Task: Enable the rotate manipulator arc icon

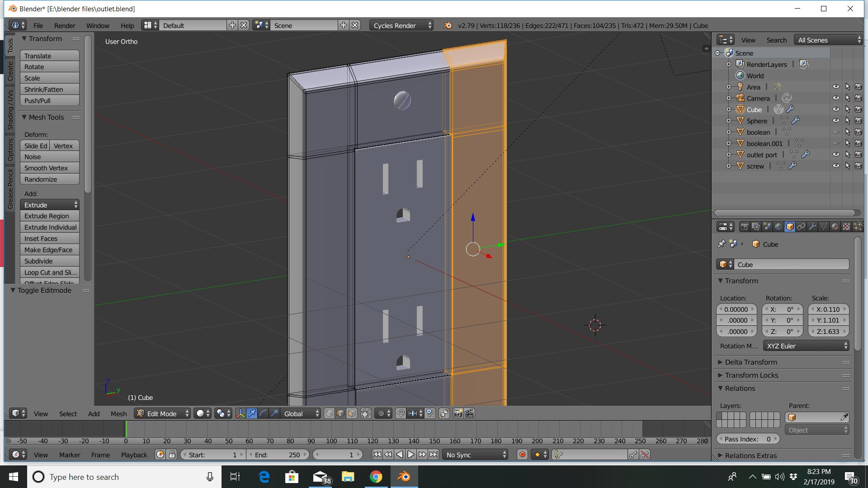Action: pos(263,413)
